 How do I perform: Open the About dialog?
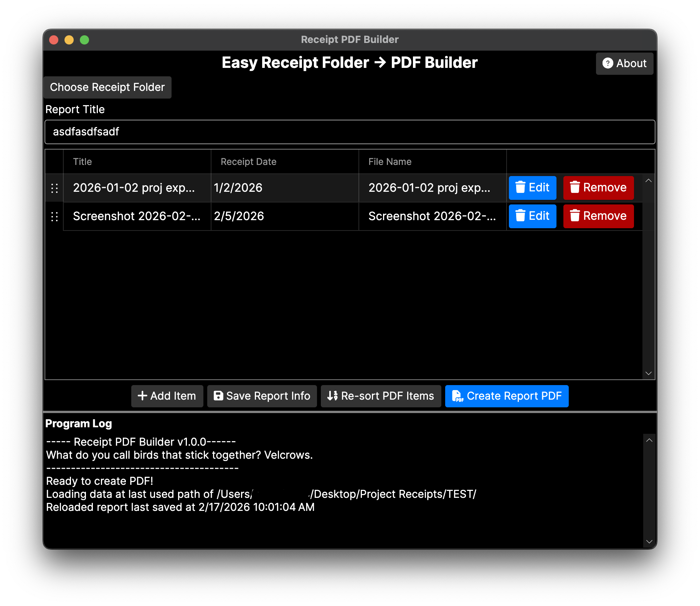click(624, 63)
